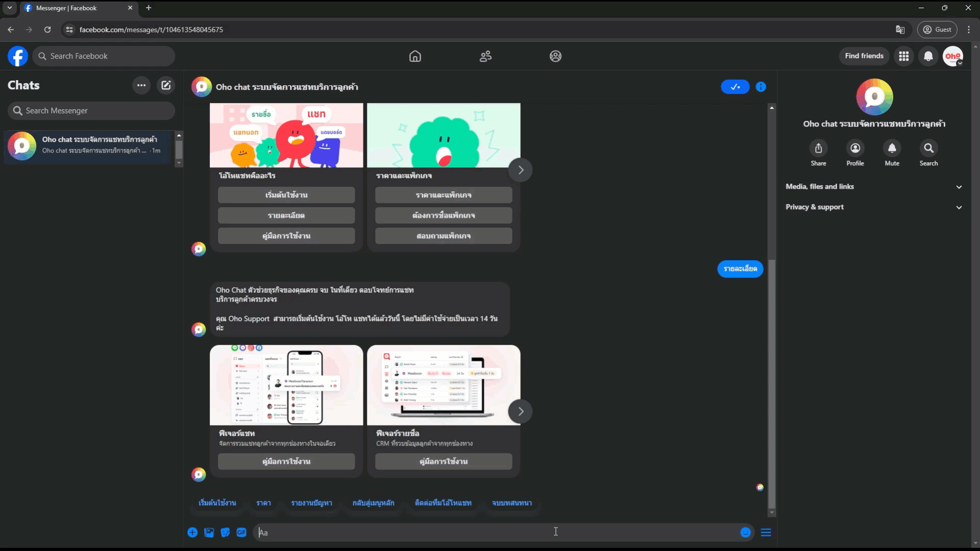The width and height of the screenshot is (980, 551).
Task: Click คู่มือการใช้งาน under โอโหแชทคืออะไร card
Action: click(x=286, y=236)
